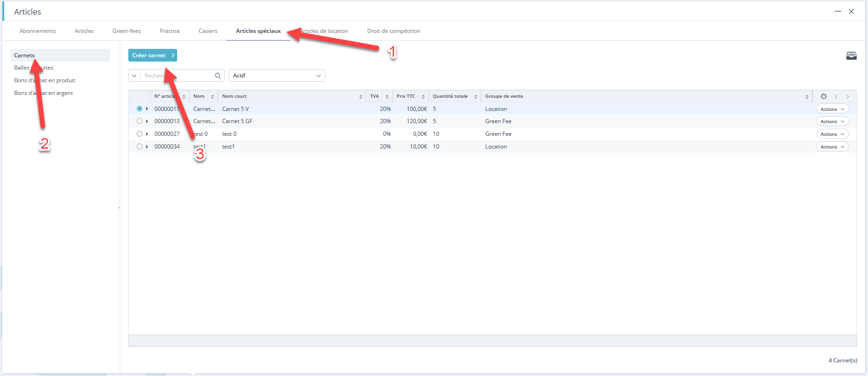Image resolution: width=868 pixels, height=376 pixels.
Task: Click the table next-page right chevron
Action: [847, 96]
